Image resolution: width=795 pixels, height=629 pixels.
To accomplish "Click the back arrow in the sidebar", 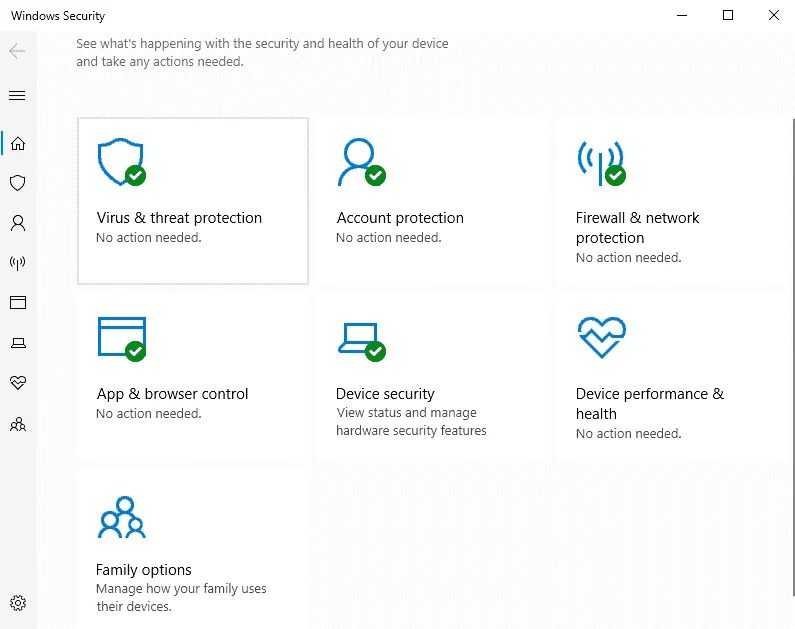I will (17, 51).
